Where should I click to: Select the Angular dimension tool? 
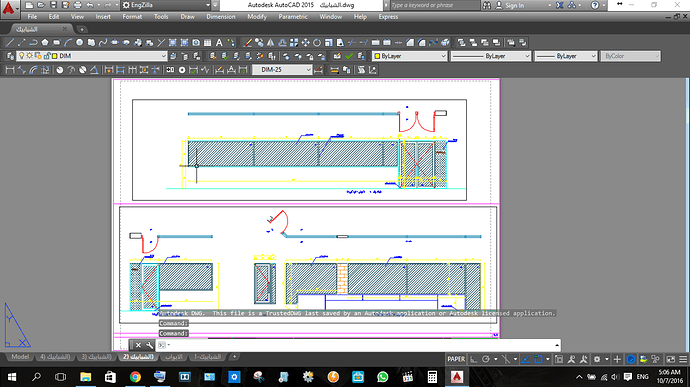tap(94, 70)
